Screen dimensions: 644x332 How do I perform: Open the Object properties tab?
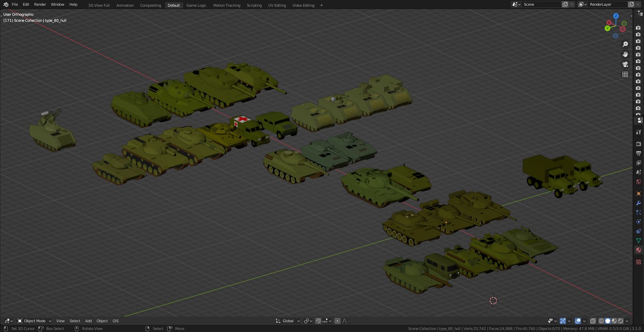tap(638, 193)
